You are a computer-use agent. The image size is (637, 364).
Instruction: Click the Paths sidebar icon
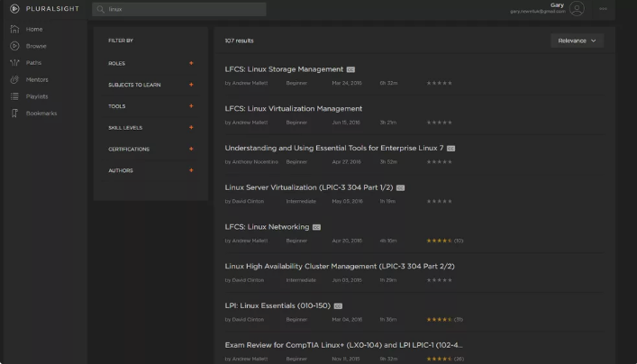[x=14, y=62]
